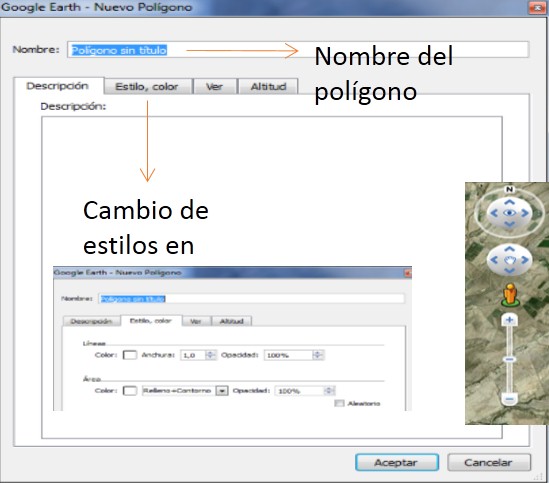Open the Relleno+Contorno dropdown
Image resolution: width=549 pixels, height=483 pixels.
tap(222, 391)
